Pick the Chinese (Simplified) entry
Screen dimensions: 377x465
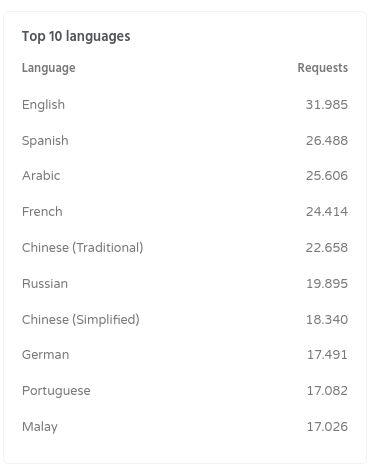[185, 319]
